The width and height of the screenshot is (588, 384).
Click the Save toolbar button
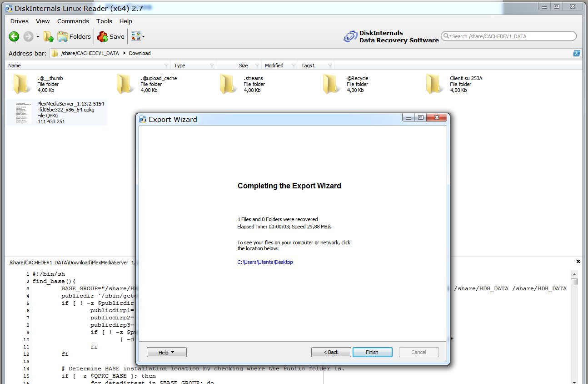click(111, 36)
